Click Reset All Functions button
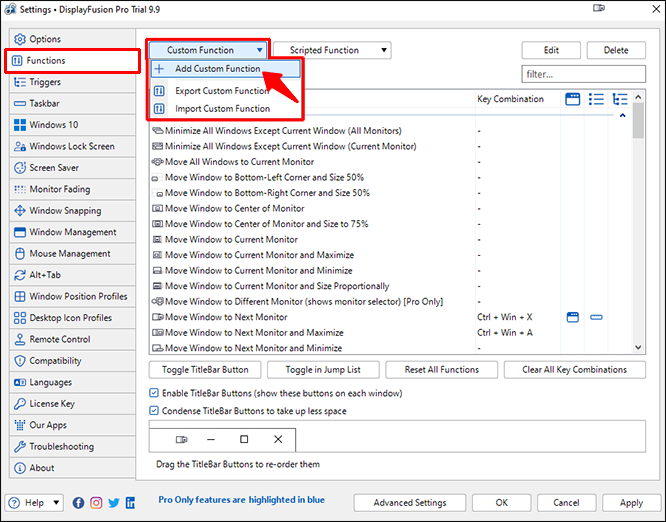Viewport: 666px width, 522px height. (441, 370)
